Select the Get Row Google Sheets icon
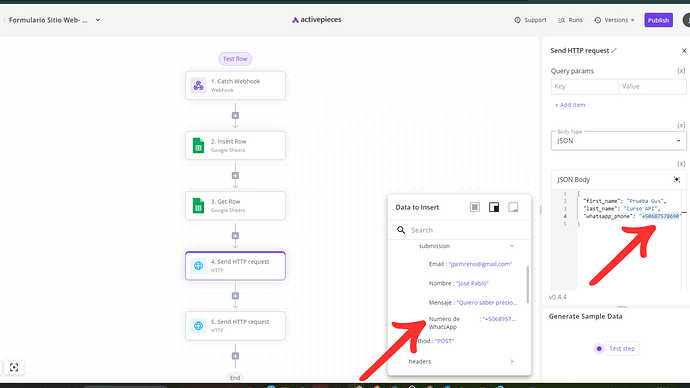This screenshot has width=690, height=388. [x=198, y=205]
